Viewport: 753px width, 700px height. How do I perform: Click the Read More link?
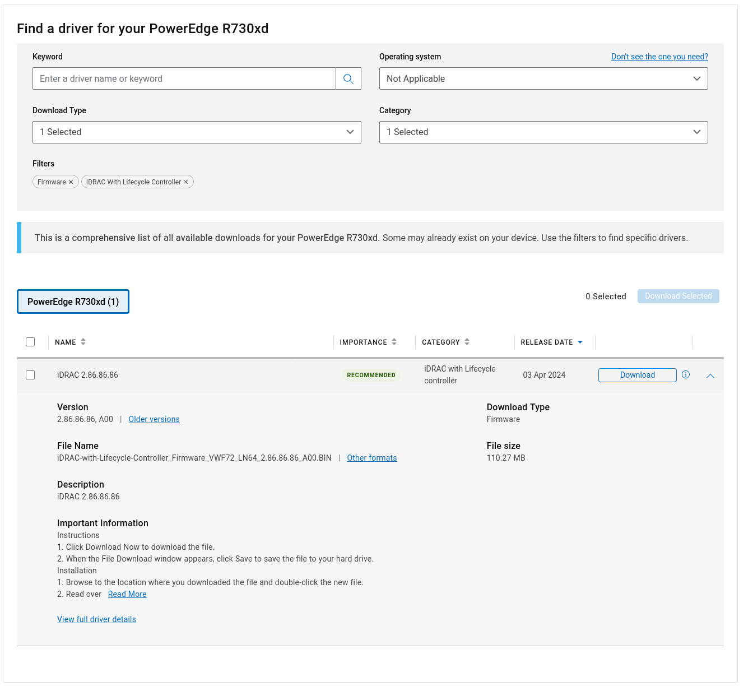[127, 594]
